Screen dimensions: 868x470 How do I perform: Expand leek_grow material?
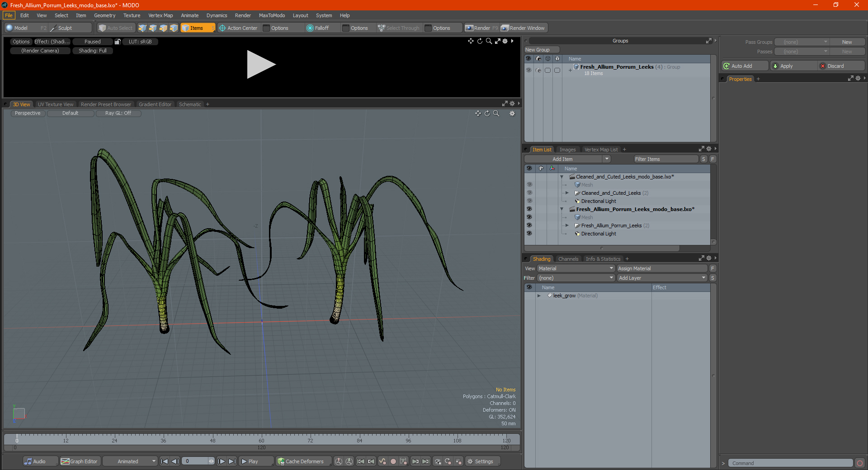tap(539, 296)
